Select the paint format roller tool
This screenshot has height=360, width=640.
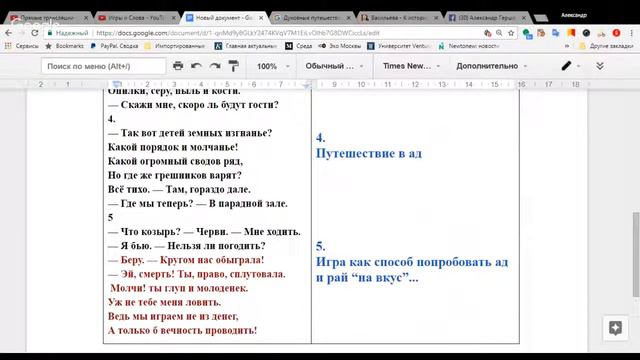point(233,66)
